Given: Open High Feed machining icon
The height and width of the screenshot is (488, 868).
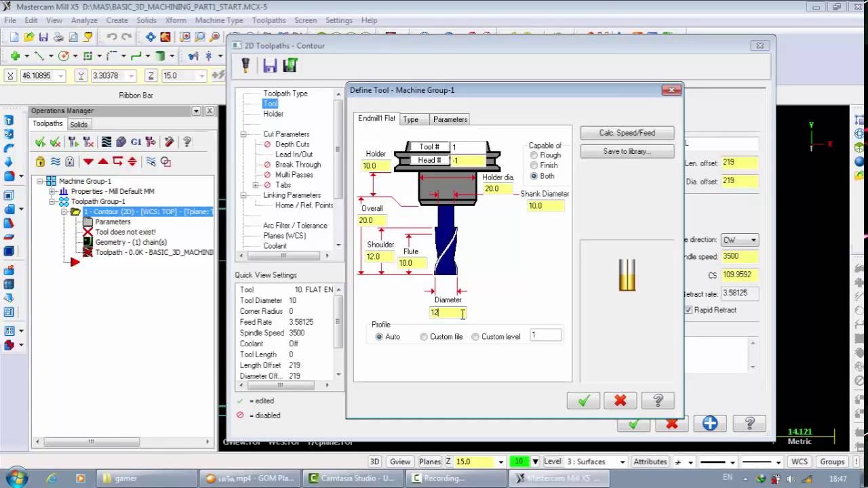Looking at the screenshot, I should point(151,142).
